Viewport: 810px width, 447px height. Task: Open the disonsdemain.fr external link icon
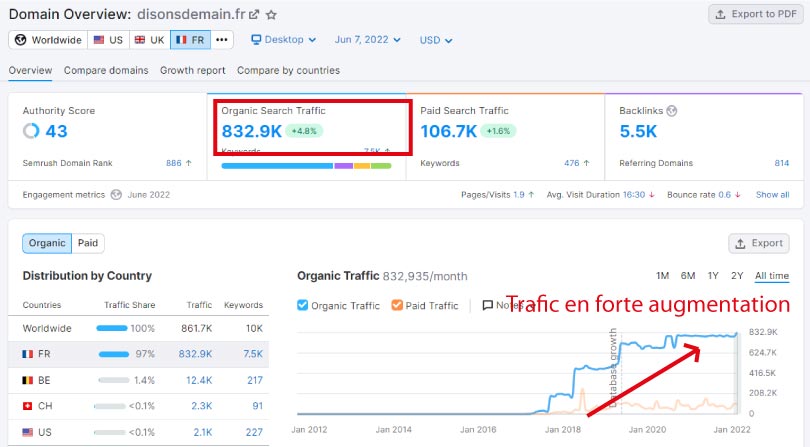[x=254, y=14]
